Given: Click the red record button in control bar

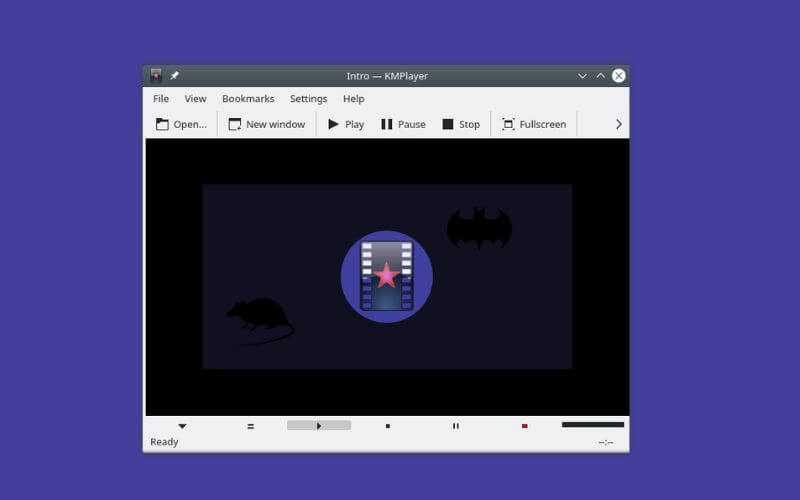Looking at the screenshot, I should [524, 426].
